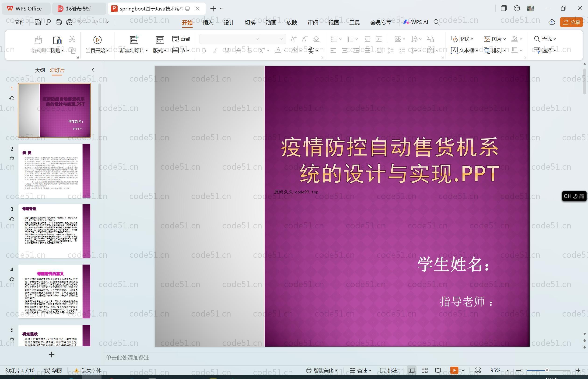This screenshot has width=588, height=379.
Task: Click the Cut scissors icon
Action: tap(72, 39)
